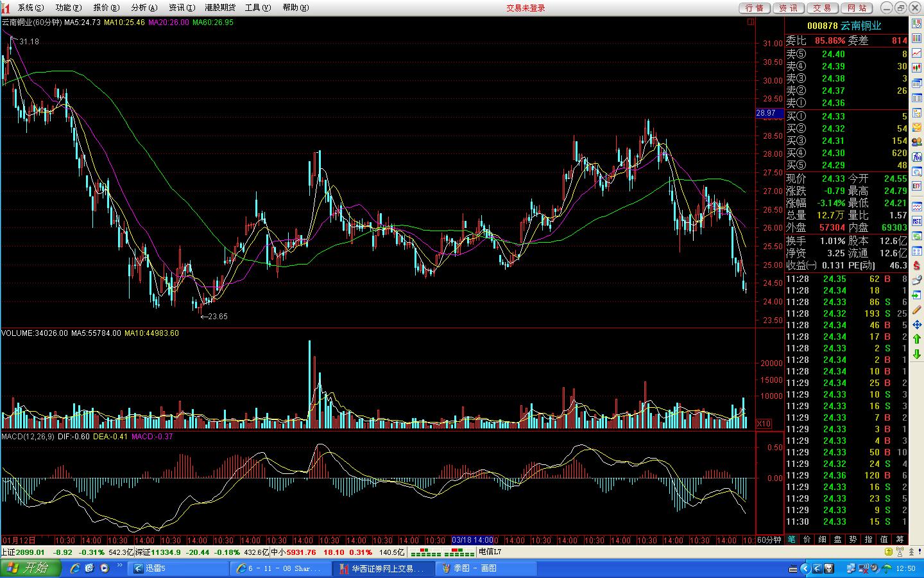
Task: Click the red dollar sign sidebar icon
Action: click(x=916, y=265)
